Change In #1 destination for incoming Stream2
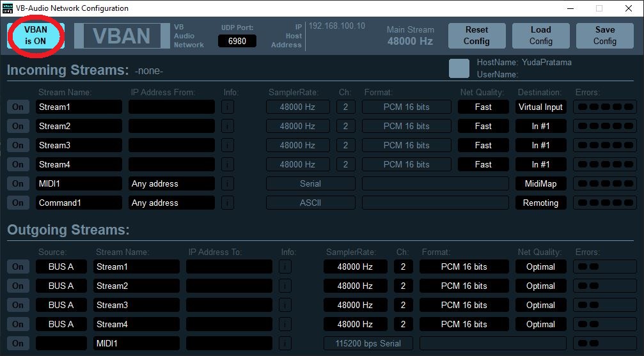Viewport: 644px width, 356px height. [x=541, y=126]
